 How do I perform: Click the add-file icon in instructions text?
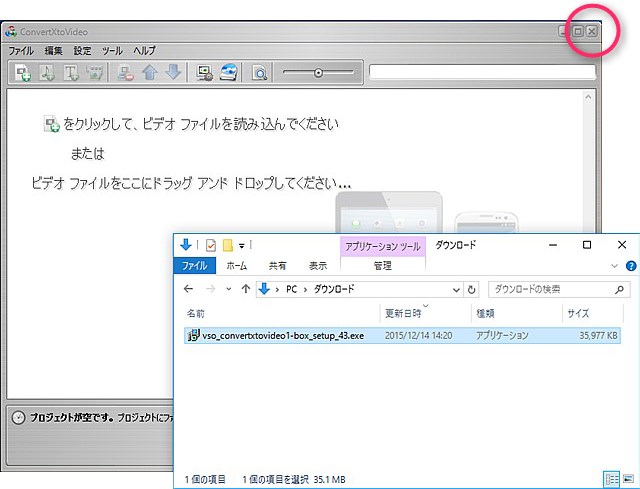tap(52, 124)
